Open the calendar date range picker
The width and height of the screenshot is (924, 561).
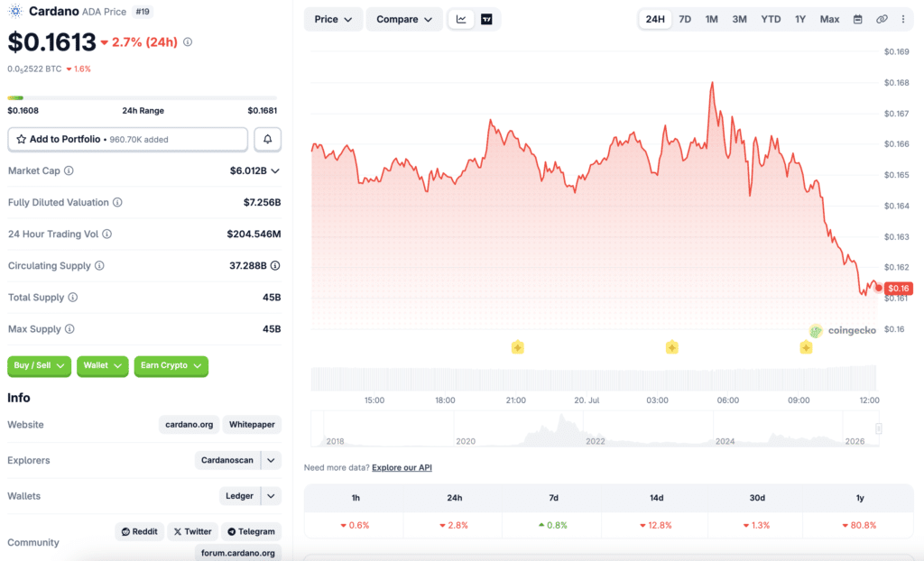pos(858,20)
